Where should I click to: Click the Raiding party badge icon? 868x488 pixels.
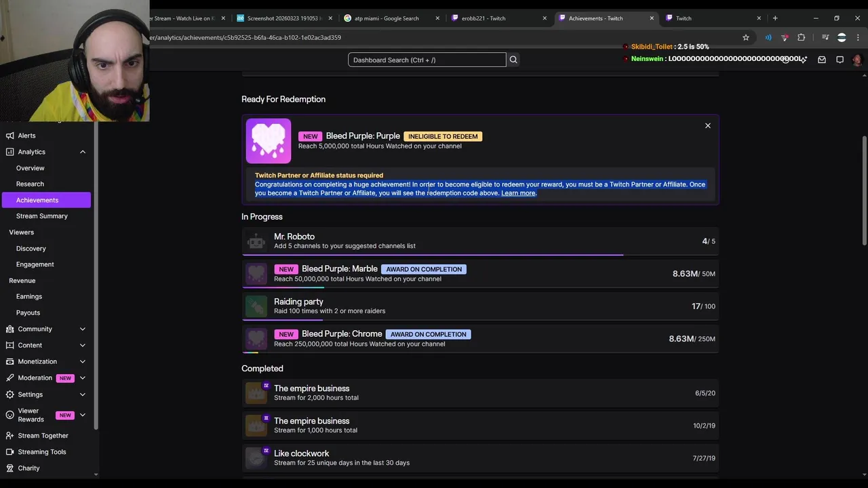pyautogui.click(x=256, y=306)
